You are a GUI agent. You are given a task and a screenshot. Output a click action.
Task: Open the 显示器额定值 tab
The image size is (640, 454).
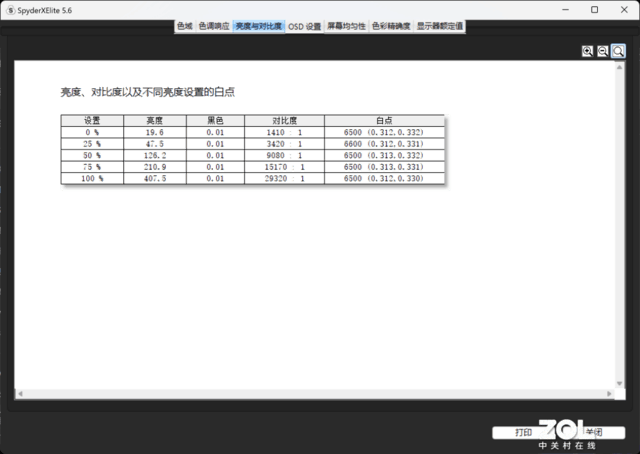pos(440,26)
